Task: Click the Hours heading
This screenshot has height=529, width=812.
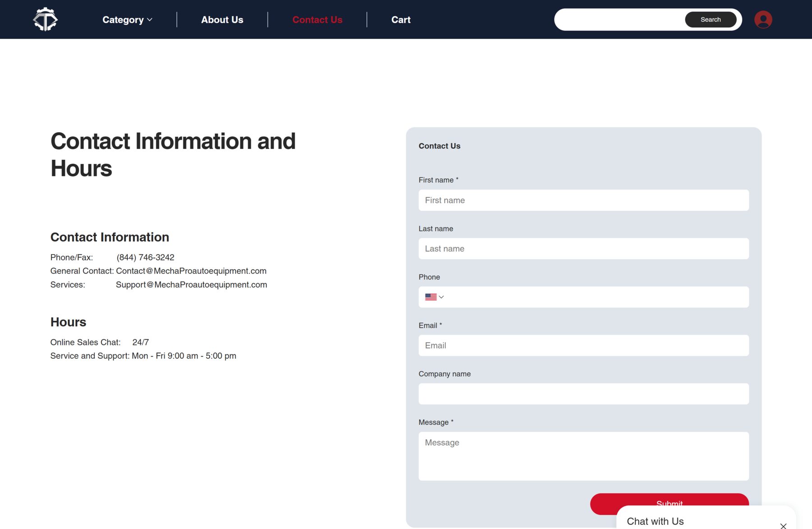Action: click(x=68, y=322)
